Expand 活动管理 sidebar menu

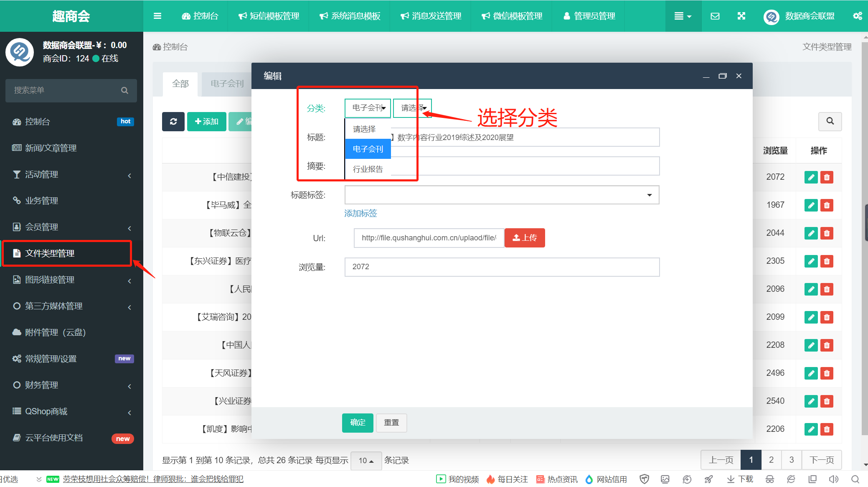tap(71, 174)
